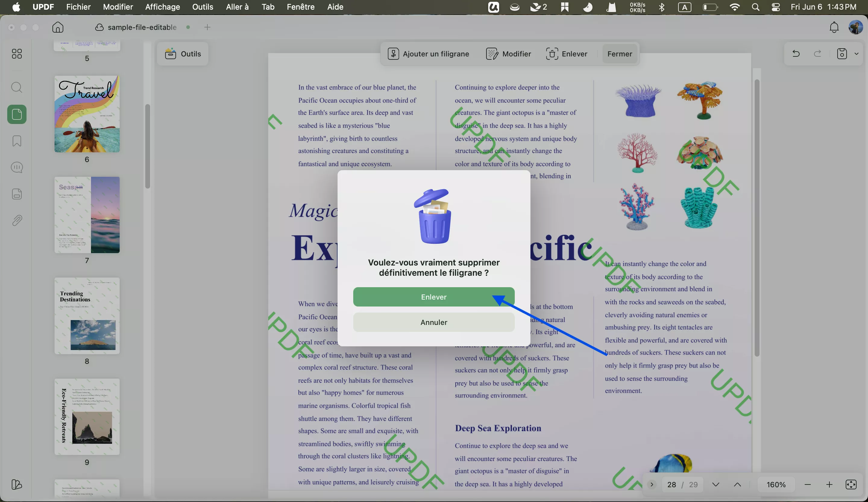Click the document vertical scrollbar
The width and height of the screenshot is (868, 502).
tap(757, 218)
